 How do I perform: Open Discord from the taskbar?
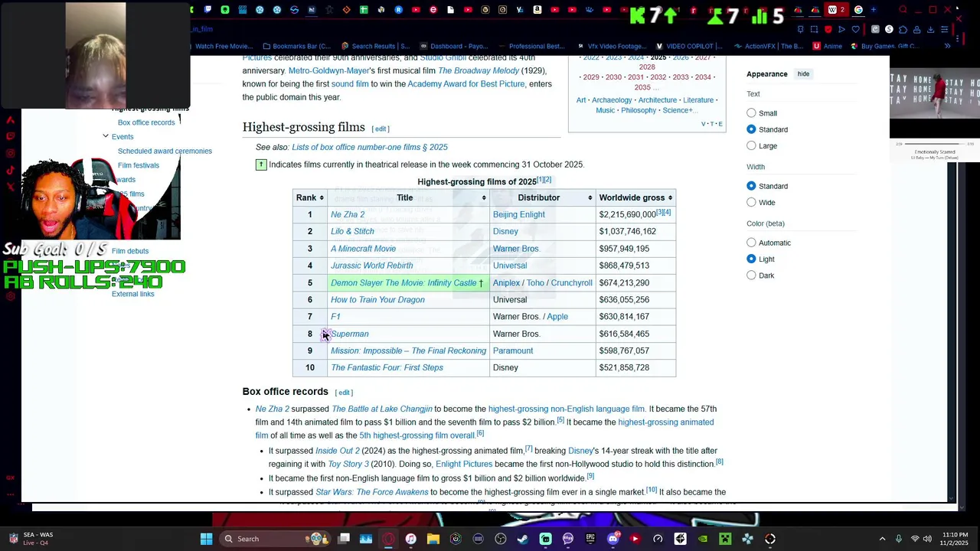tap(612, 539)
